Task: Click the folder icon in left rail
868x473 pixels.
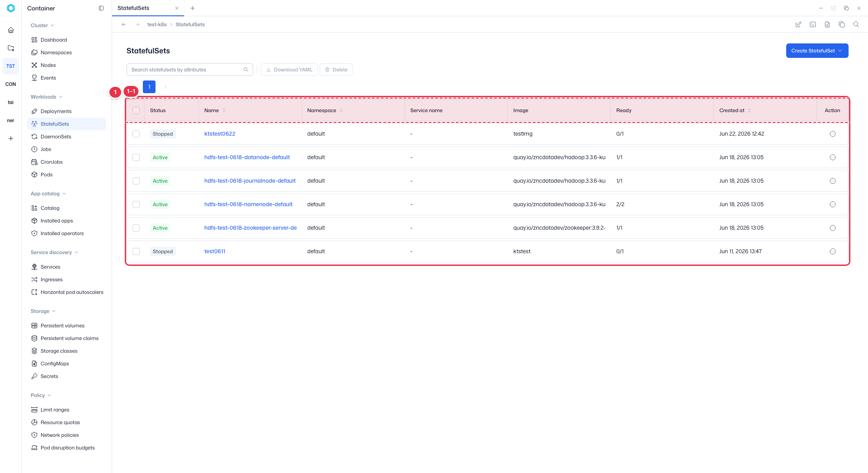Action: click(11, 48)
